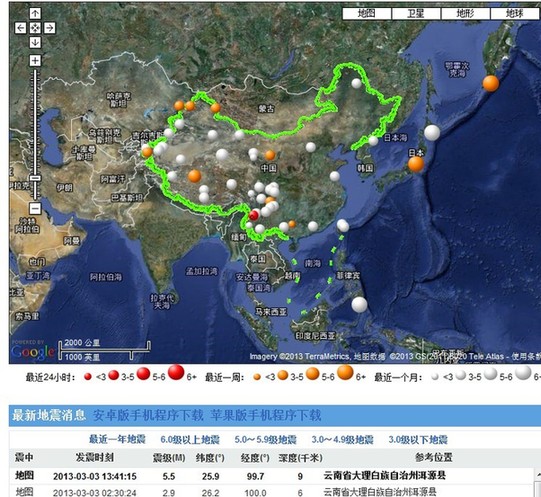Open 安卓版手机程序下载 link
The image size is (541, 497).
point(148,415)
